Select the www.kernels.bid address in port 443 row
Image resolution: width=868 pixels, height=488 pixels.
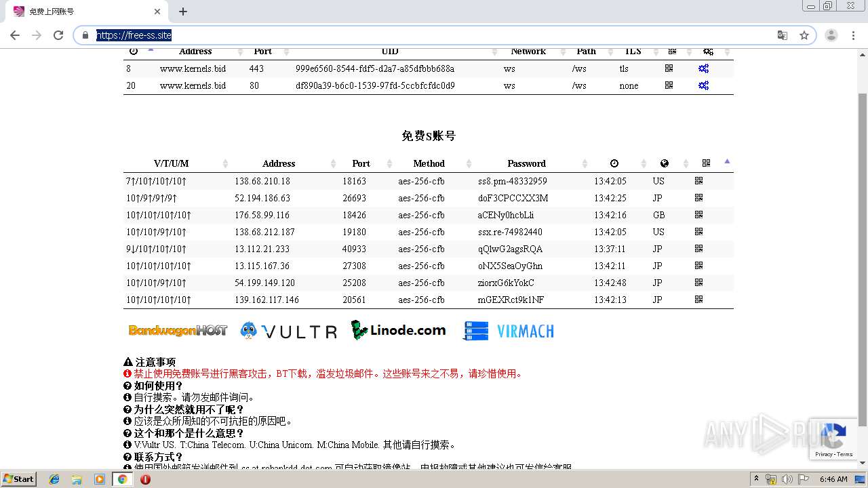[193, 68]
